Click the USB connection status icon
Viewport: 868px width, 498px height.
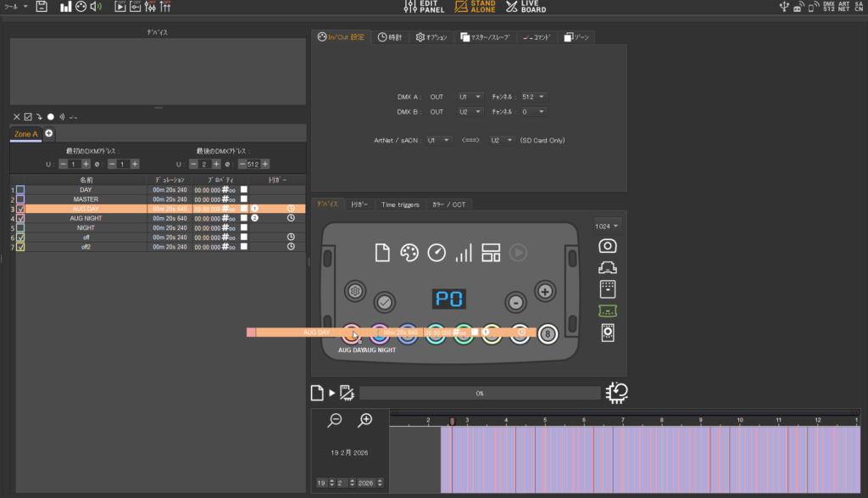click(783, 7)
